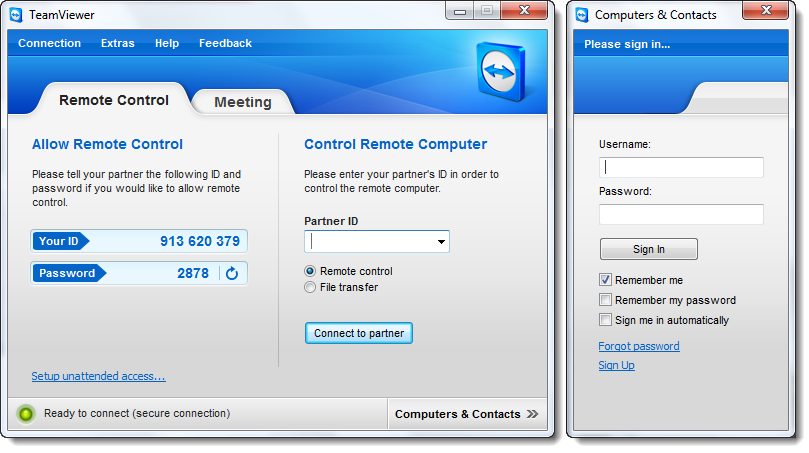Click the Username text field

[681, 167]
